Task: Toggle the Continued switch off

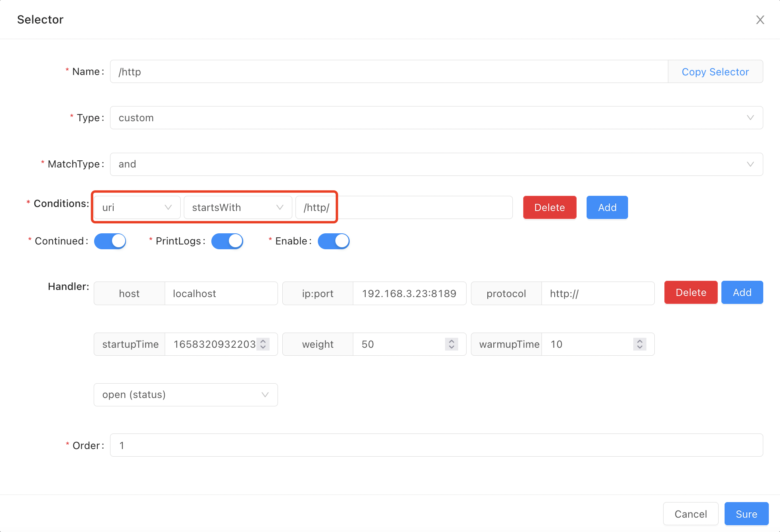Action: click(x=110, y=241)
